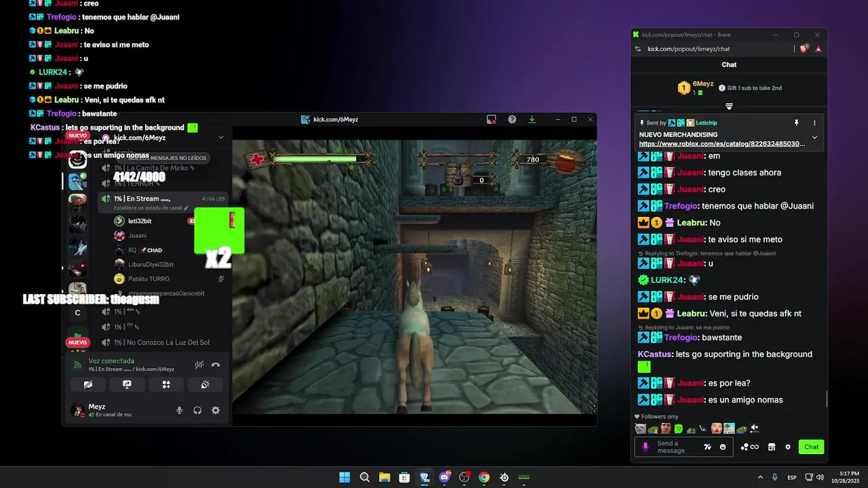This screenshot has width=868, height=488.
Task: Click edit pencil for channel status
Action: coord(186,208)
